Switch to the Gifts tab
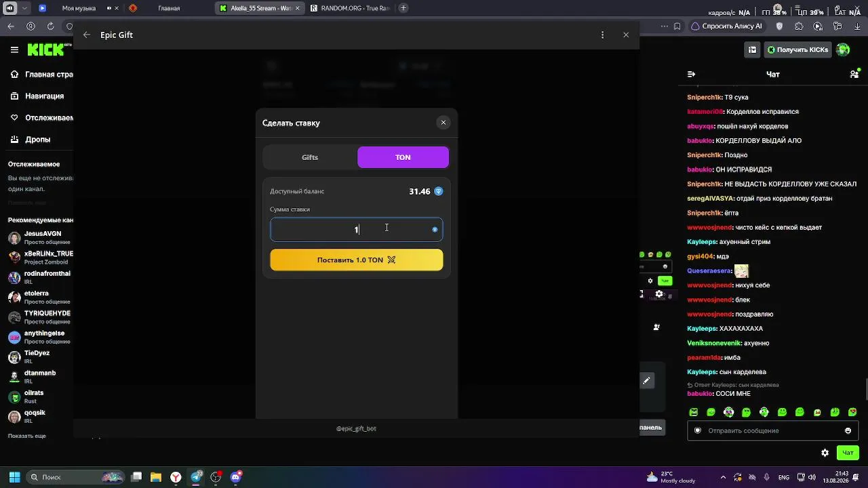Screen dimensions: 868x488 point(310,157)
